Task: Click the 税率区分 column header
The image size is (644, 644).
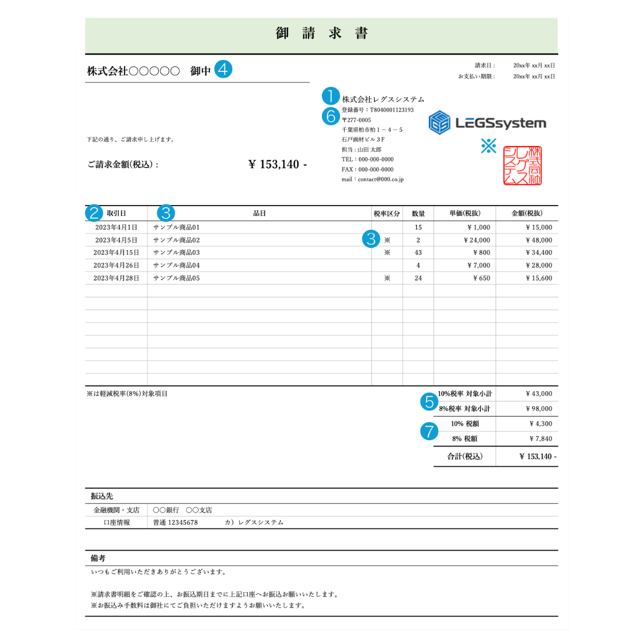Action: [x=386, y=214]
